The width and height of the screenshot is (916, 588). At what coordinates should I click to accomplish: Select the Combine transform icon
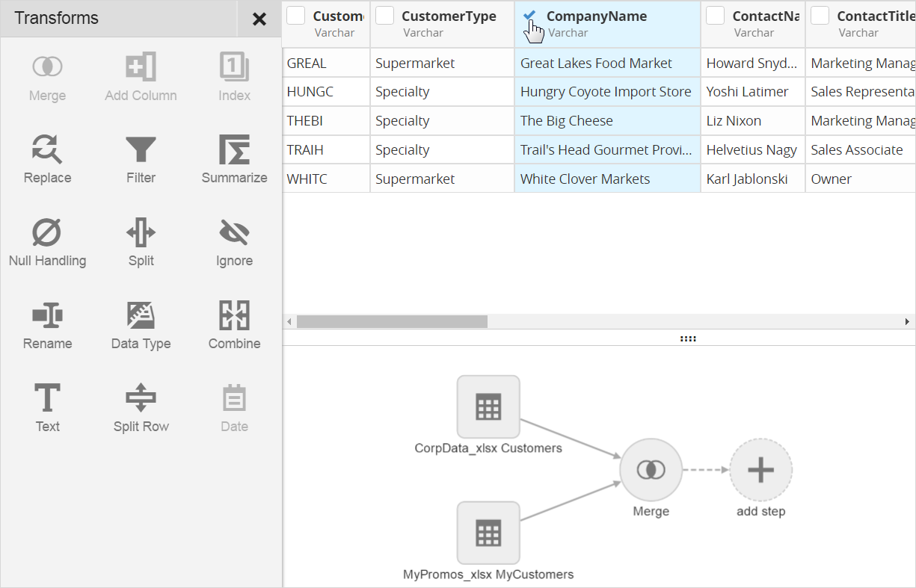[234, 316]
